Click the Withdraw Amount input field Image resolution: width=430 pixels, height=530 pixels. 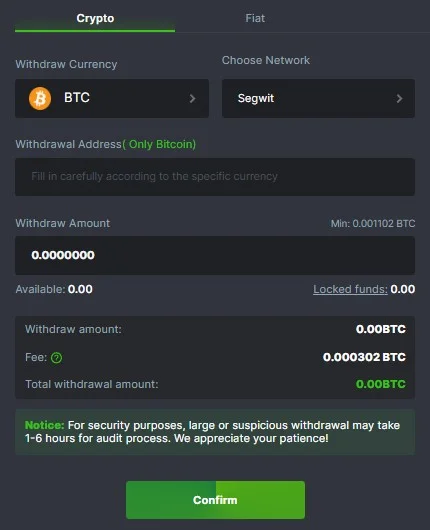pos(215,255)
